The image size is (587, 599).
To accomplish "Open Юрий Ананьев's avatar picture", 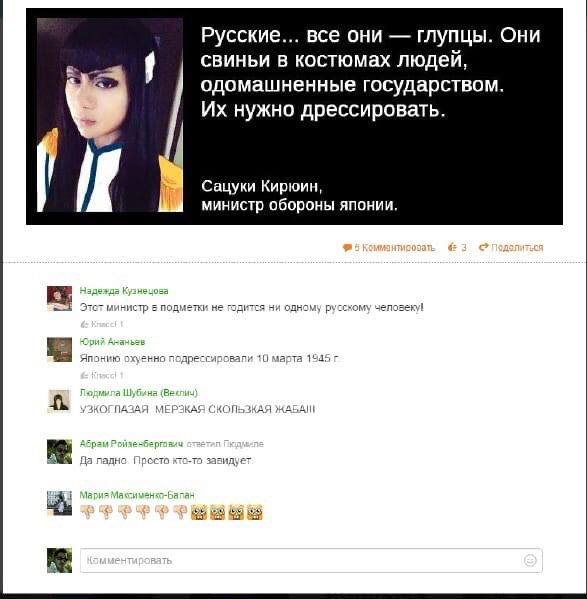I will pyautogui.click(x=59, y=350).
